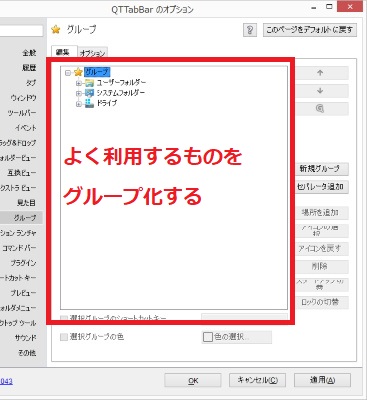
Task: Open the タブ settings category
Action: 31,83
